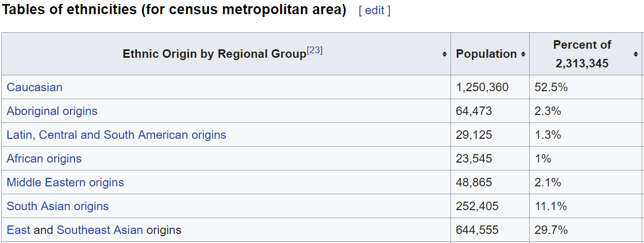Go to South Asian origins page

[x=58, y=206]
